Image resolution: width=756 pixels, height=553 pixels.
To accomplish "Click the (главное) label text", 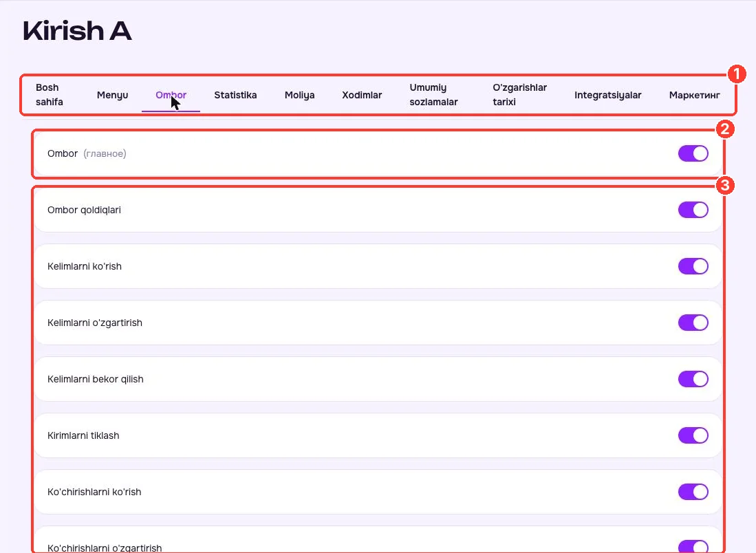I will click(x=105, y=153).
